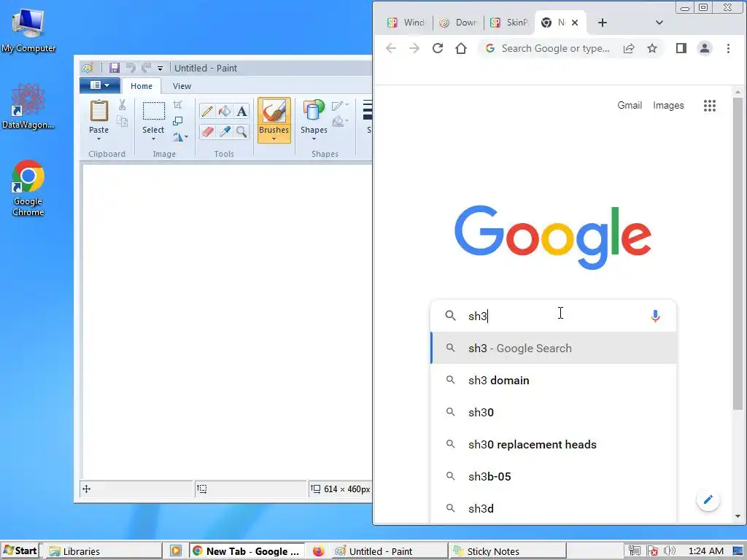
Task: Select the Pencil tool in Paint
Action: [206, 111]
